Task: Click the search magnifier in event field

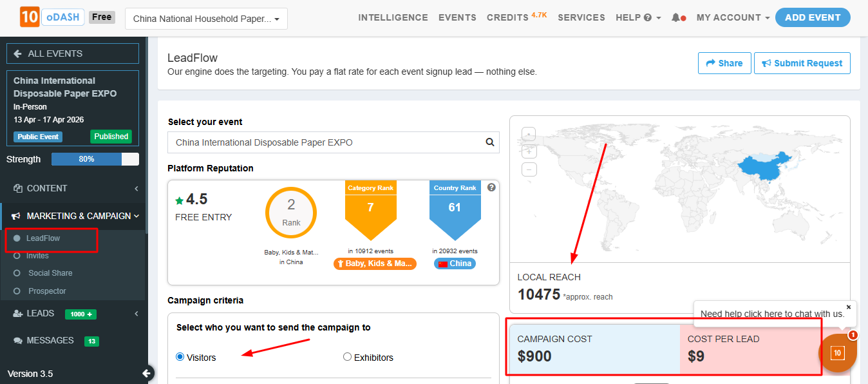Action: (490, 142)
